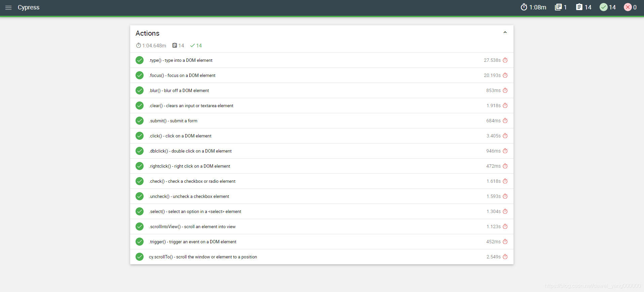Open the hamburger menu beside Cypress

8,7
